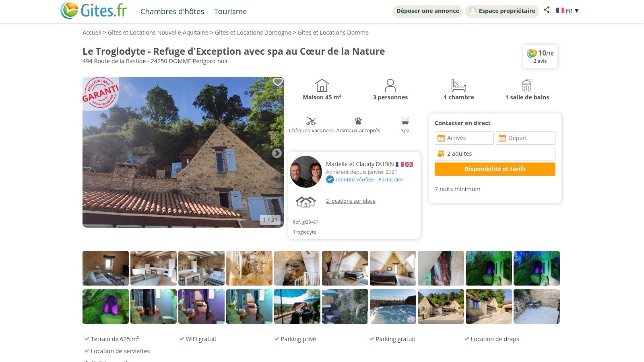Open the FR language dropdown

[x=568, y=10]
